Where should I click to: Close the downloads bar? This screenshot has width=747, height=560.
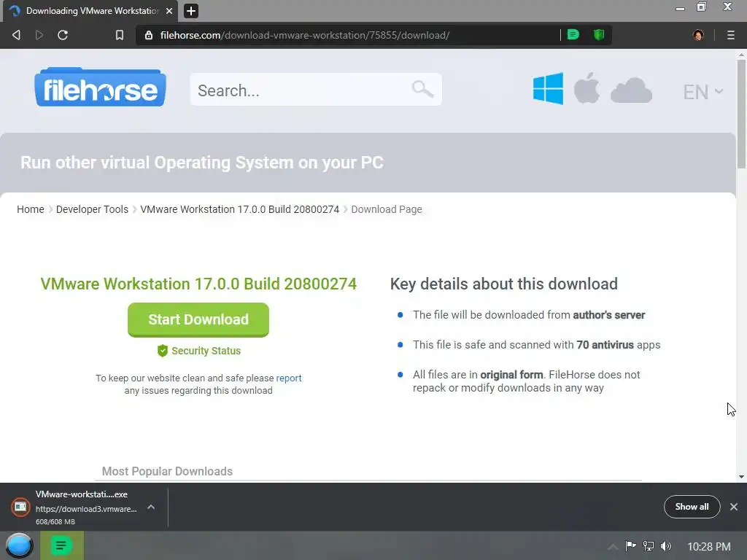[x=734, y=507]
